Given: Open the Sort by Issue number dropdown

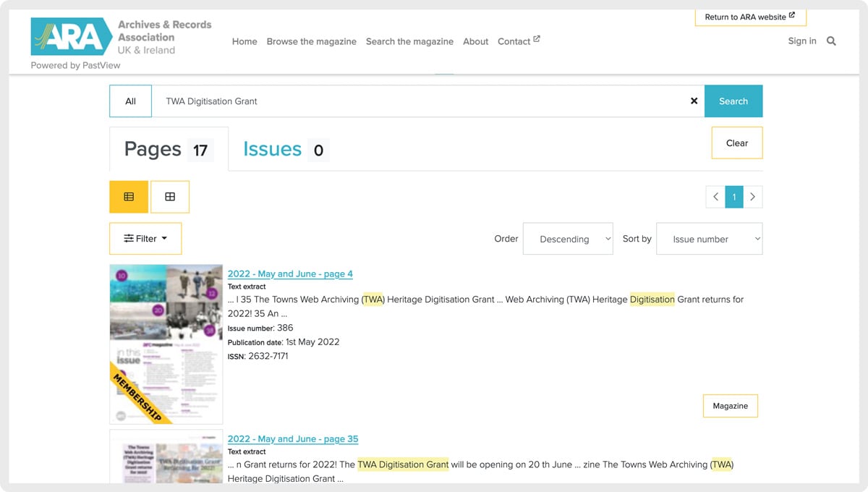Looking at the screenshot, I should pos(710,239).
